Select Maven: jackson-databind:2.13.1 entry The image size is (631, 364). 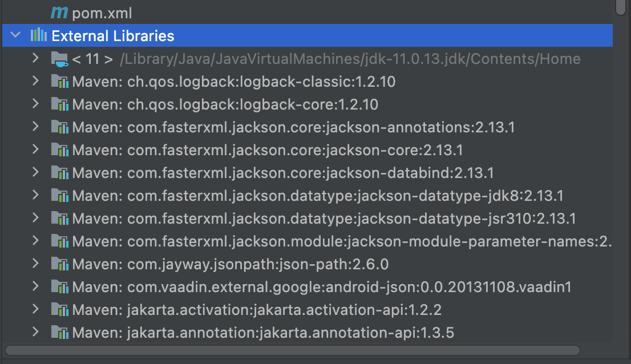[x=283, y=173]
